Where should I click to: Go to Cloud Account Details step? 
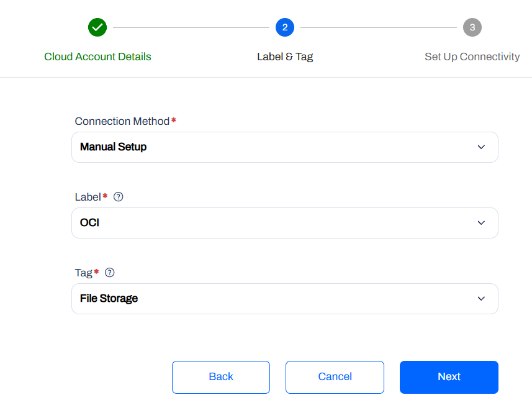tap(97, 57)
